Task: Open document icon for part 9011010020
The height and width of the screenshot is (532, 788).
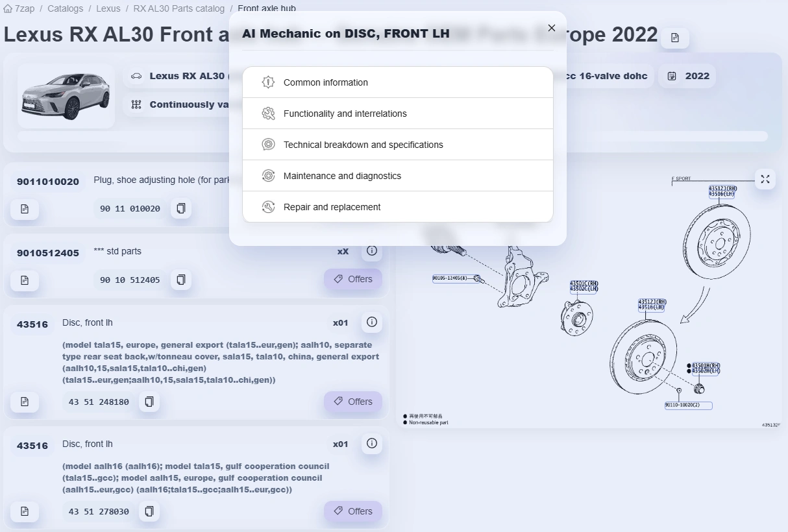Action: (x=25, y=209)
